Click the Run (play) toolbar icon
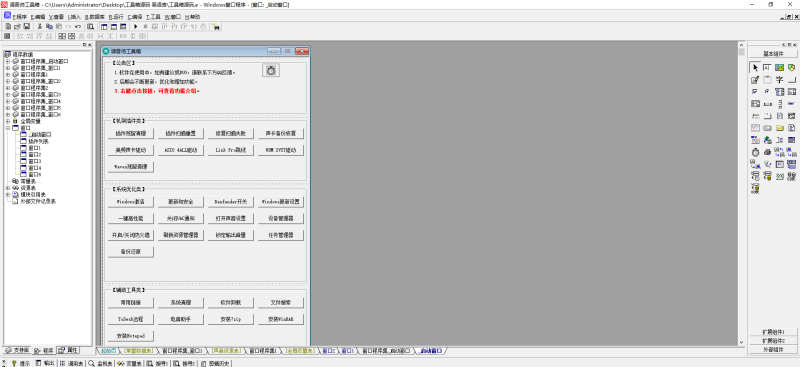The image size is (800, 367). tap(136, 27)
